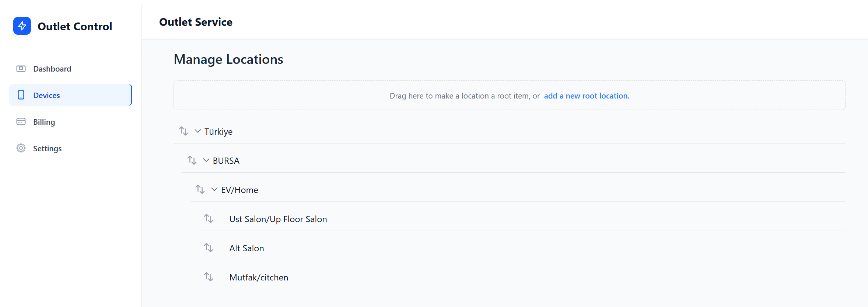The height and width of the screenshot is (307, 868).
Task: Select the Mutfak/citchen location
Action: [259, 277]
